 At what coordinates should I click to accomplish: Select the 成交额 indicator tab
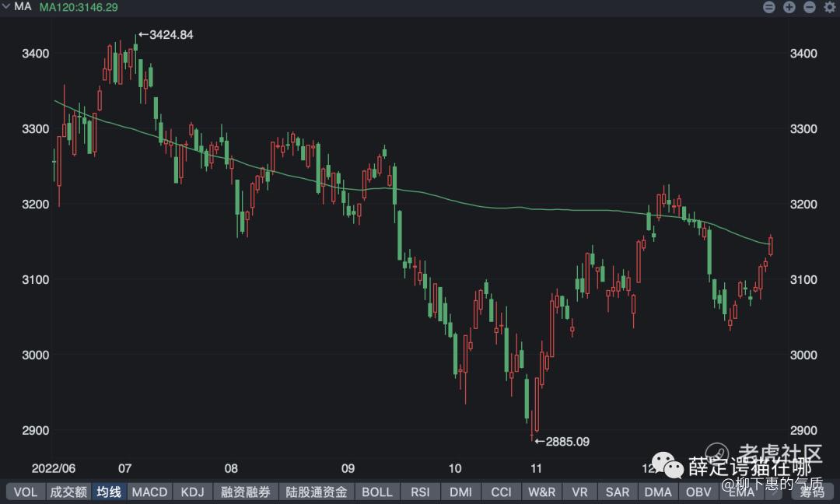click(x=68, y=492)
